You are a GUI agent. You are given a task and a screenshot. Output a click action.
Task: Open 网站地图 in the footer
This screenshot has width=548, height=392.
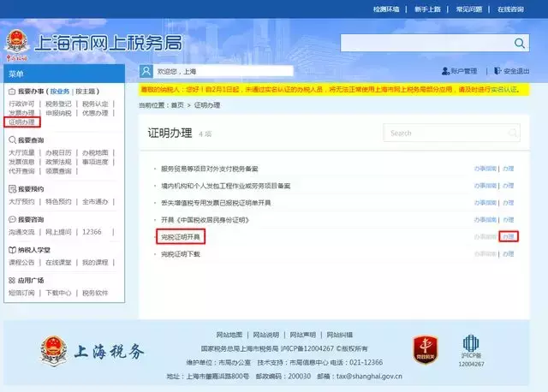coord(229,335)
